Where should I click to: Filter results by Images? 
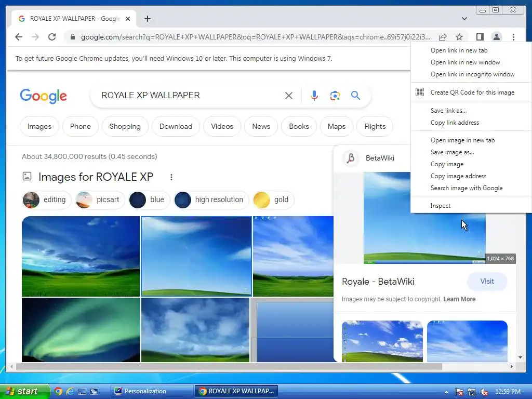click(39, 126)
